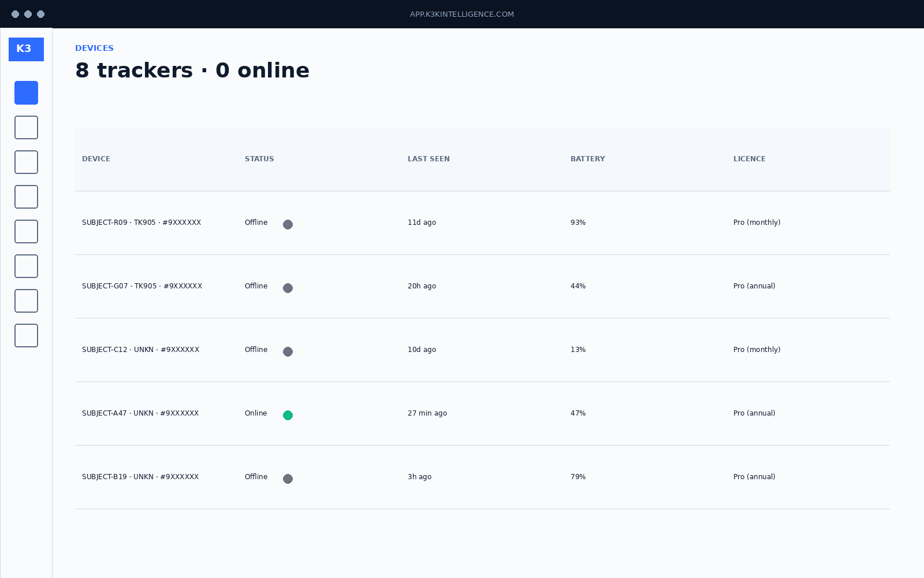Sort by the LAST SEEN column header
This screenshot has width=924, height=578.
429,159
